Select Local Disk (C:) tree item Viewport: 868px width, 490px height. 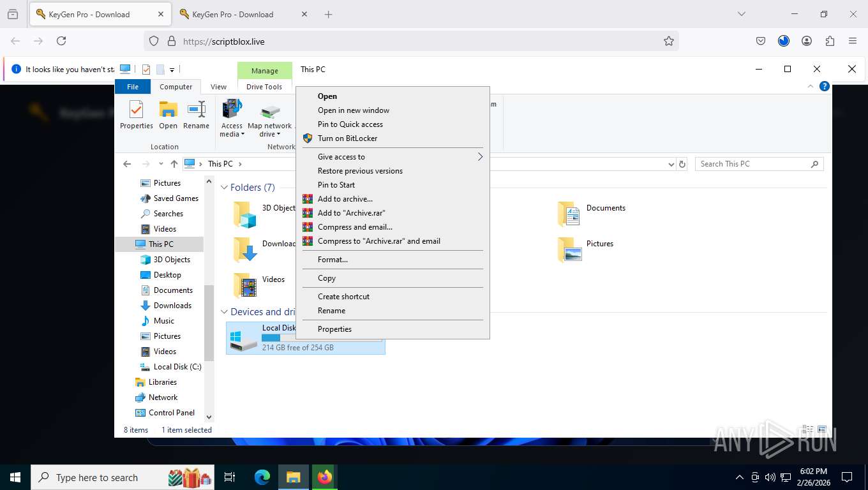177,367
